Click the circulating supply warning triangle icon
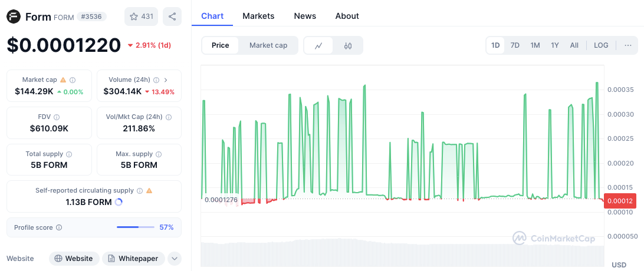This screenshot has height=271, width=644. (149, 191)
